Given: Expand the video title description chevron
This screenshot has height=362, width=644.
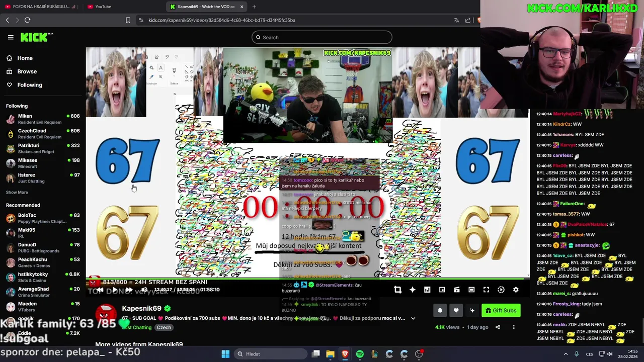Looking at the screenshot, I should (x=413, y=318).
